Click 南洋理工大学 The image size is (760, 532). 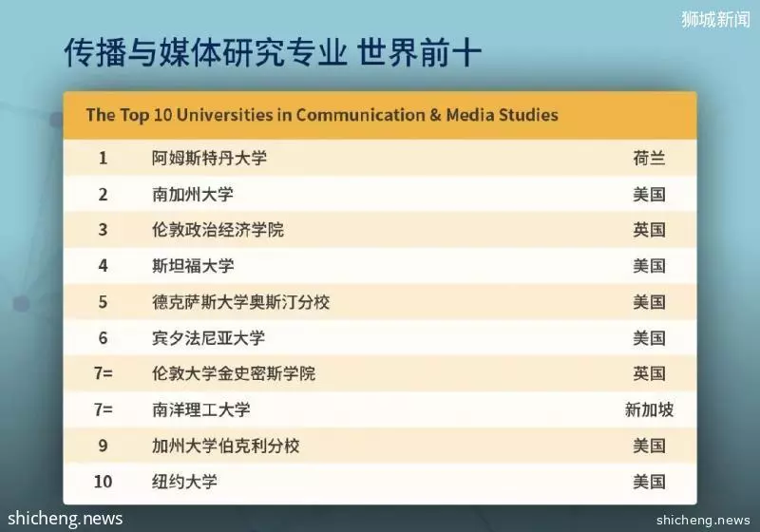point(201,409)
